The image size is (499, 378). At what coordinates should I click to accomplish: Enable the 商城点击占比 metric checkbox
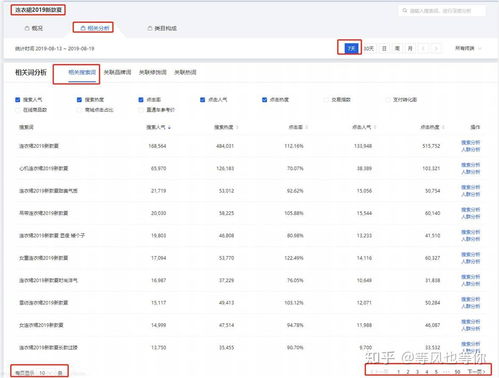79,110
